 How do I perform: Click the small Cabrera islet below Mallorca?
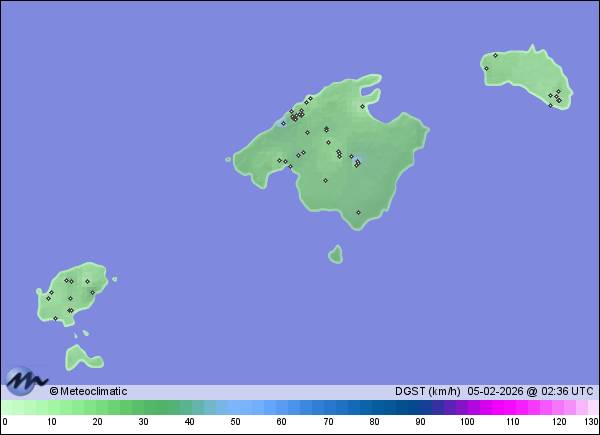coord(335,254)
